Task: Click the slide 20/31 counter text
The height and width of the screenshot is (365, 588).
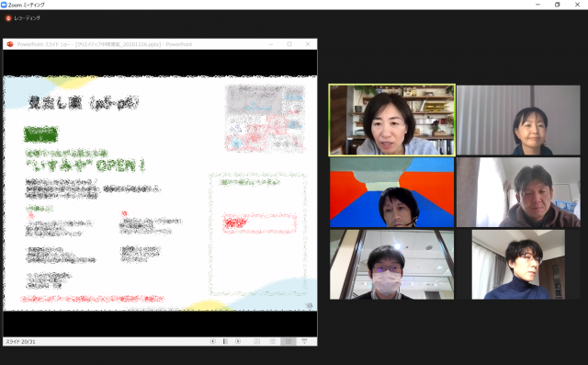Action: [20, 342]
